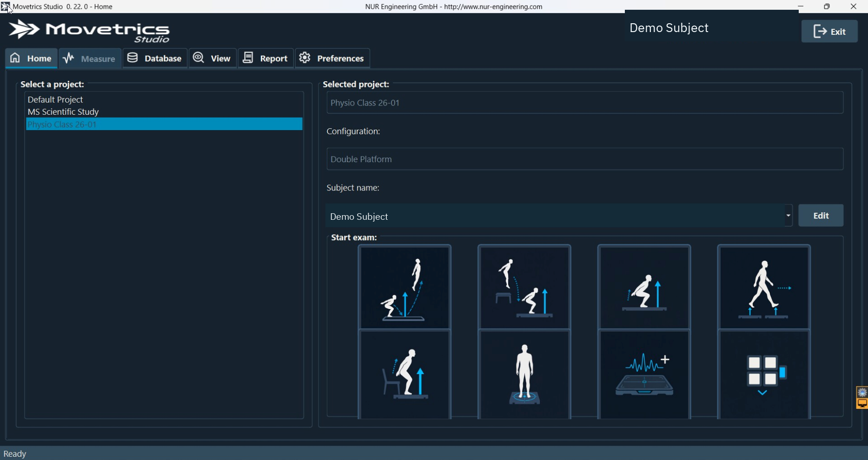The height and width of the screenshot is (460, 868).
Task: Start the squat exam icon
Action: tap(644, 288)
